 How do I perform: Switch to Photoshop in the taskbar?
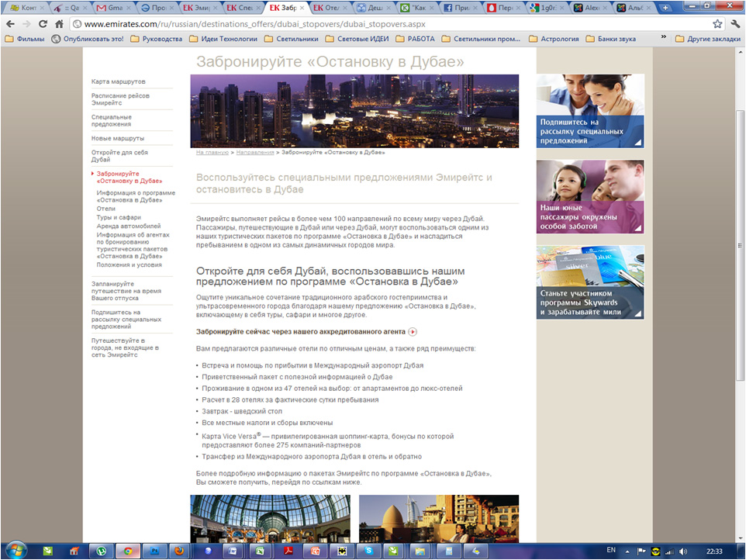click(154, 551)
